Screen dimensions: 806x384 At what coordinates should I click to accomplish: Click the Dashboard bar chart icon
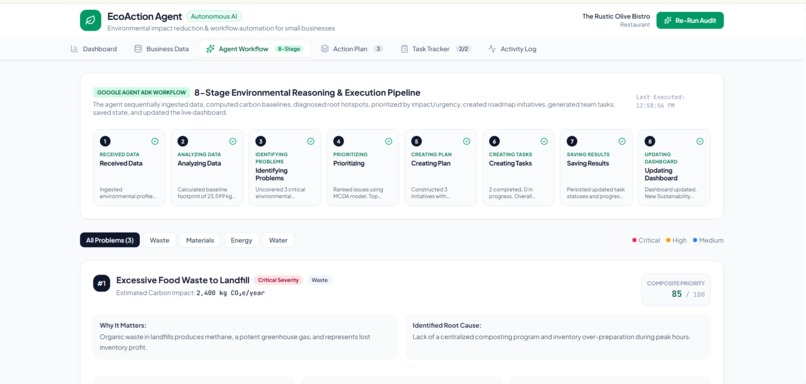tap(74, 49)
